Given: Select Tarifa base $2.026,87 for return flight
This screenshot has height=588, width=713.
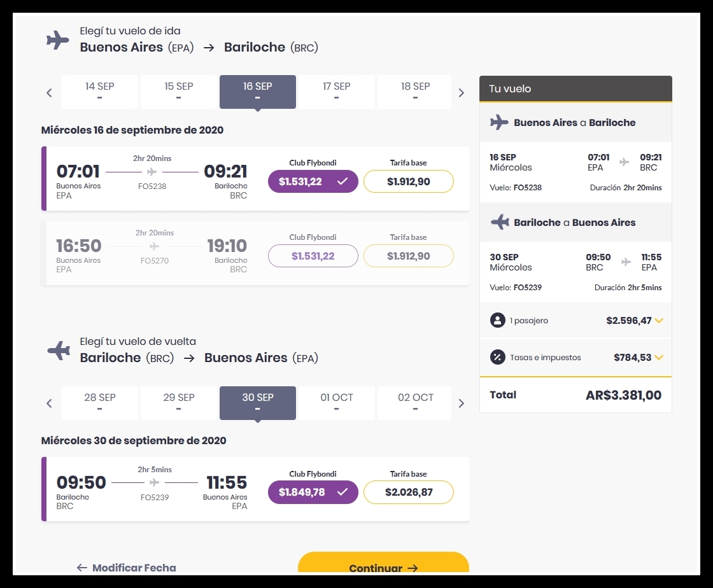Looking at the screenshot, I should click(408, 492).
